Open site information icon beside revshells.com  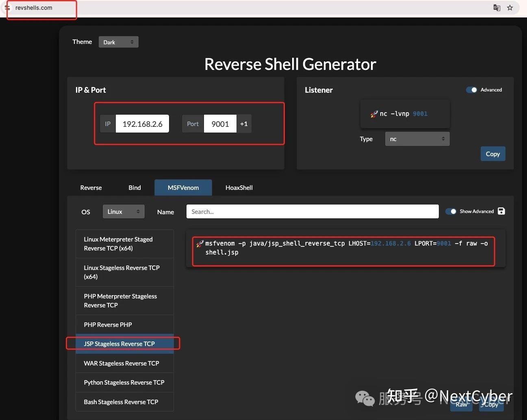point(7,8)
